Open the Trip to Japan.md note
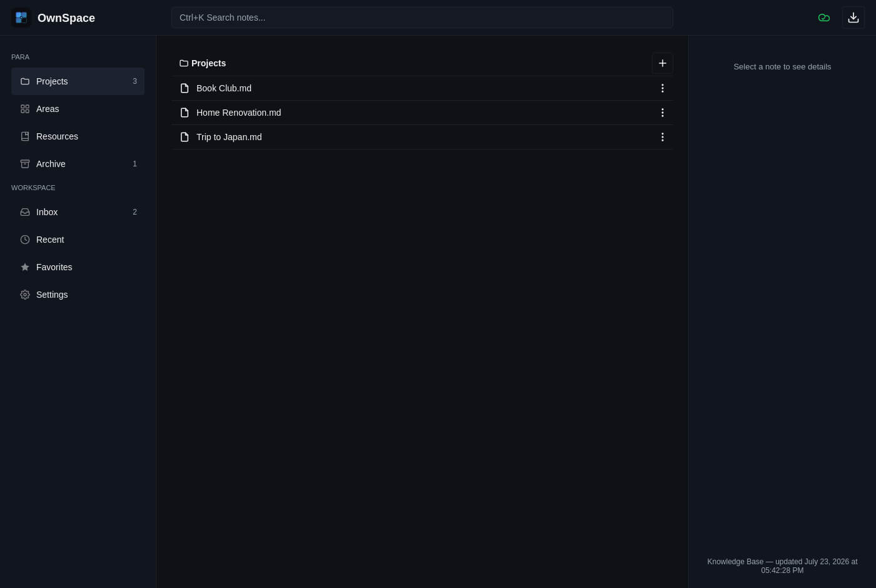Screen dimensions: 876x588 click(x=422, y=137)
